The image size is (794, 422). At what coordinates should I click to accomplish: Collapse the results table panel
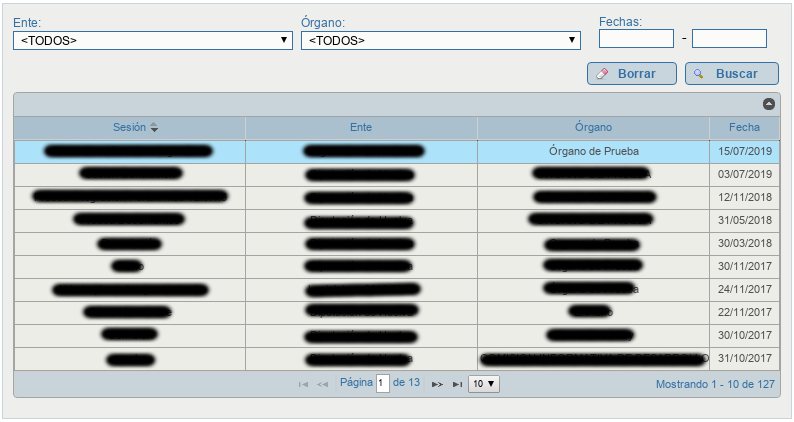pos(769,104)
